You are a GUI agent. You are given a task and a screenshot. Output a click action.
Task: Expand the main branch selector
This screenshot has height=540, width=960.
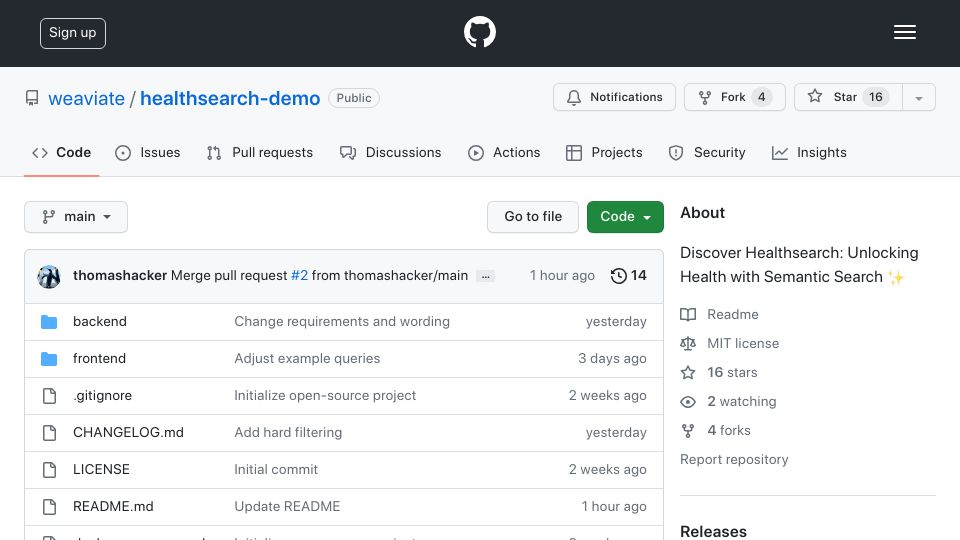coord(76,217)
